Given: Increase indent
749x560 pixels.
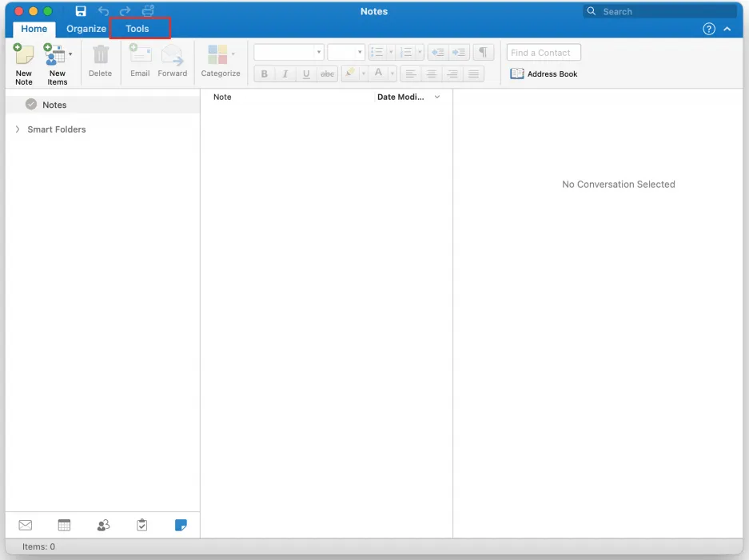Looking at the screenshot, I should pos(459,52).
